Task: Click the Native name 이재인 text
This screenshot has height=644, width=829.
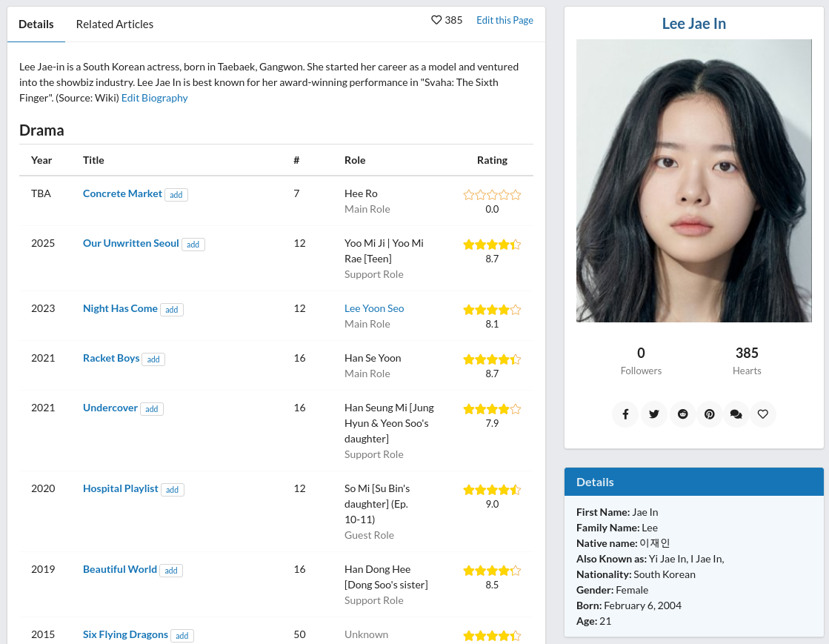Action: pyautogui.click(x=623, y=543)
